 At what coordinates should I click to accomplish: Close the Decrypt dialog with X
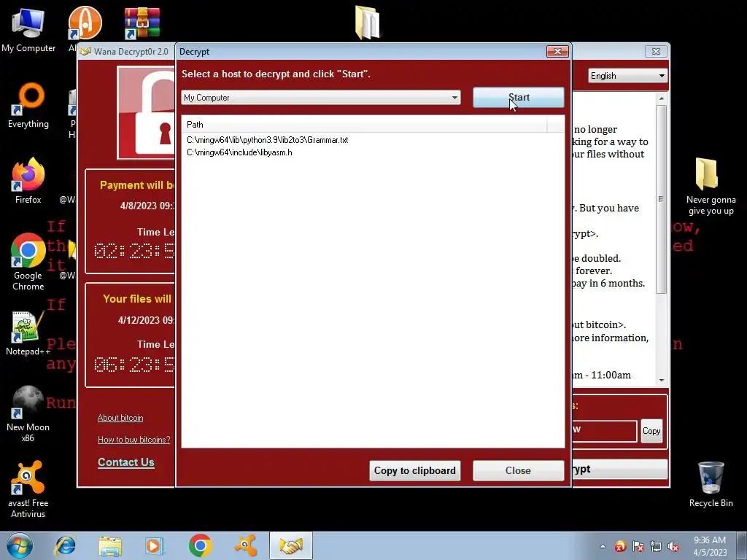[x=558, y=52]
